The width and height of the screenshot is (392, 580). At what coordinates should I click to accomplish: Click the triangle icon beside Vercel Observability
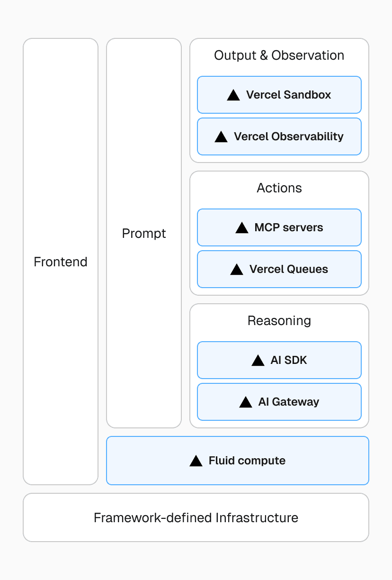221,137
